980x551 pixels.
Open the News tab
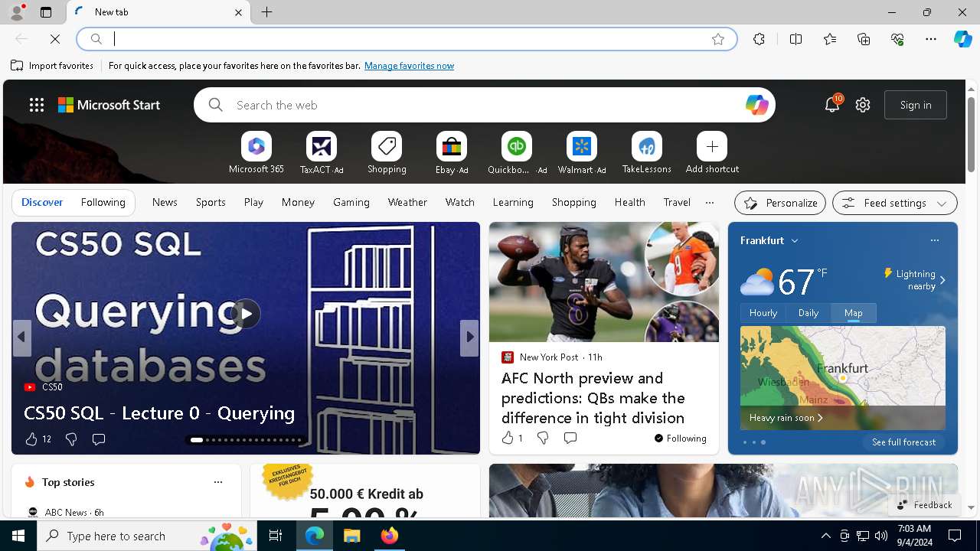(x=165, y=202)
